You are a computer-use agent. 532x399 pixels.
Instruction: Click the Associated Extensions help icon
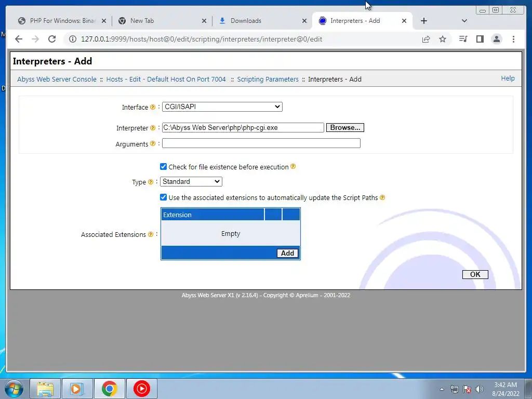point(151,234)
